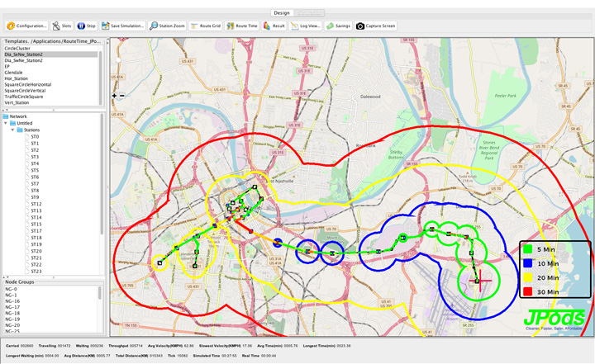Viewport: 595px width, 364px height.
Task: Open the Configuration settings
Action: point(27,26)
